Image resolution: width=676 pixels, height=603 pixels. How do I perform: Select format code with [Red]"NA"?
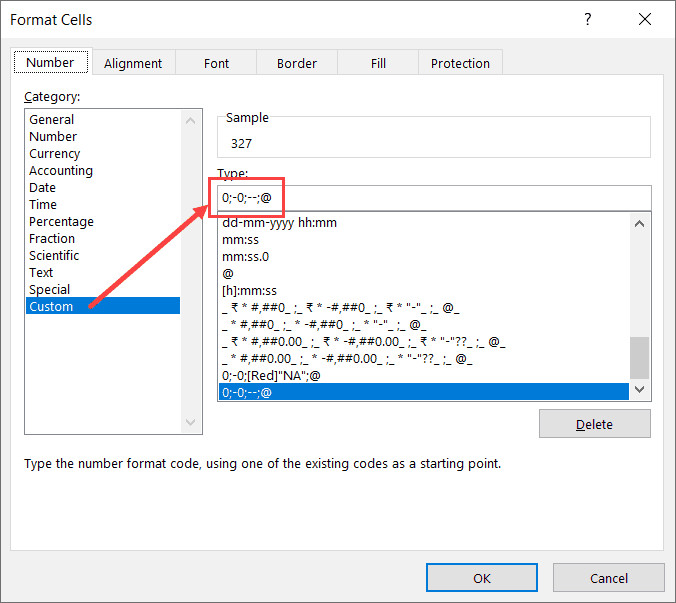[272, 376]
